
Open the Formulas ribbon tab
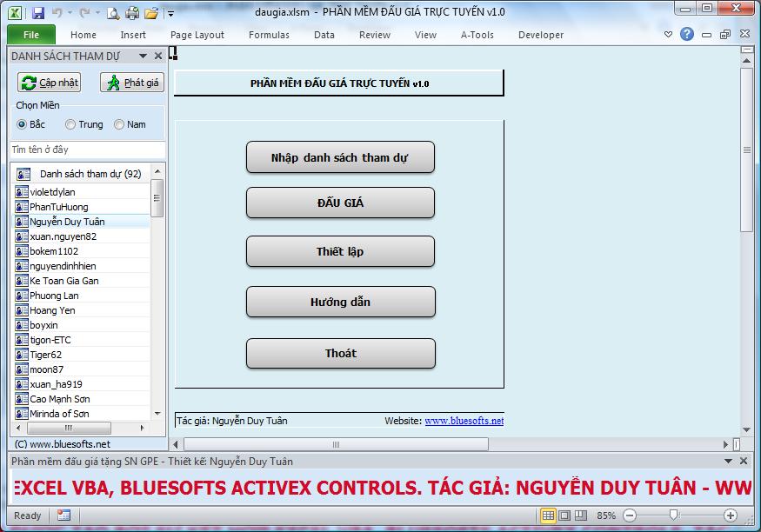(x=269, y=35)
